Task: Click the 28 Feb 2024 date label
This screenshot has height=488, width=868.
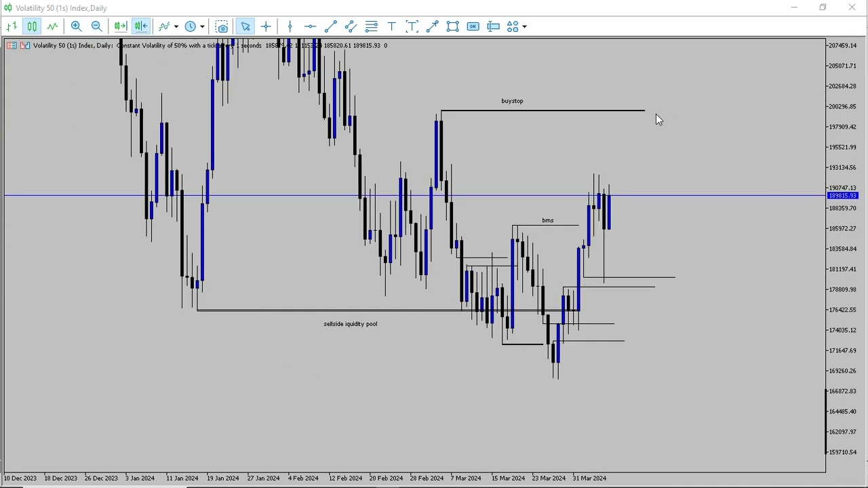Action: pos(427,479)
